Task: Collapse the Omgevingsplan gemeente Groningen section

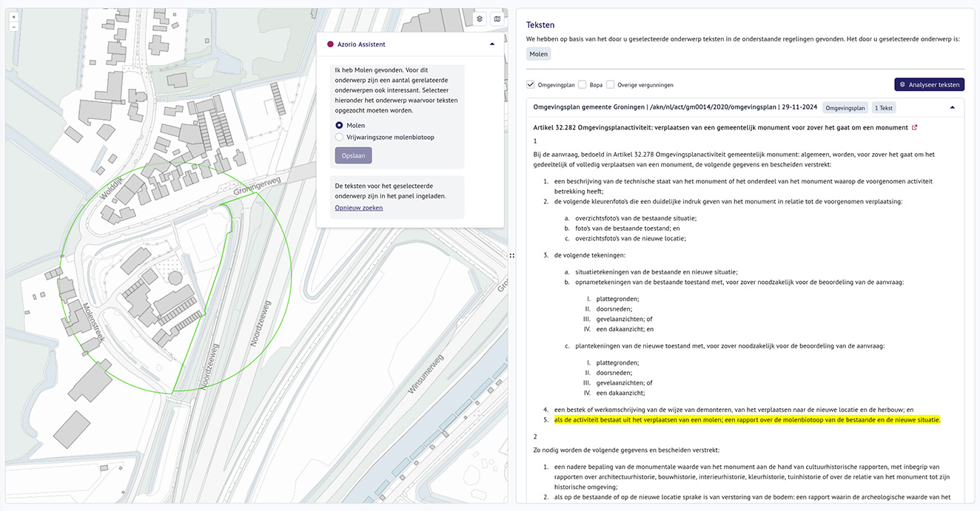Action: (x=952, y=107)
